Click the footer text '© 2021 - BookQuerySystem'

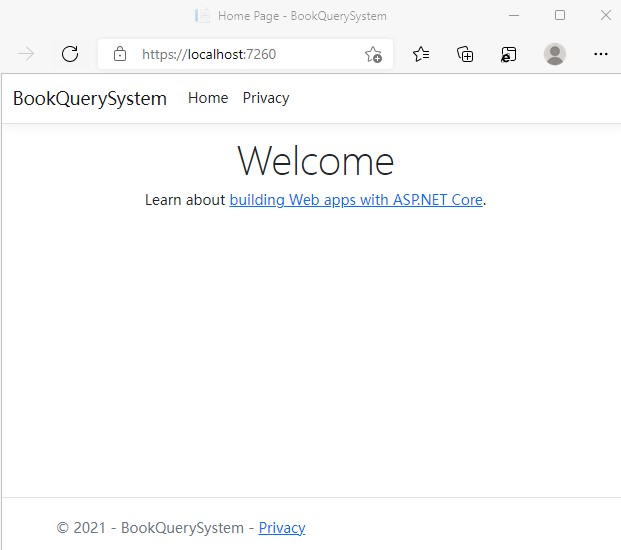(x=150, y=528)
